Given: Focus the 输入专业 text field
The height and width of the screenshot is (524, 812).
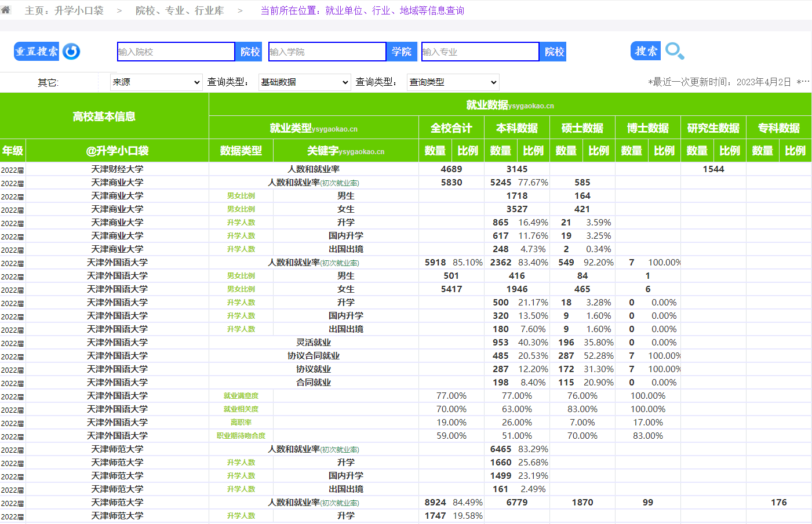Looking at the screenshot, I should click(x=480, y=52).
